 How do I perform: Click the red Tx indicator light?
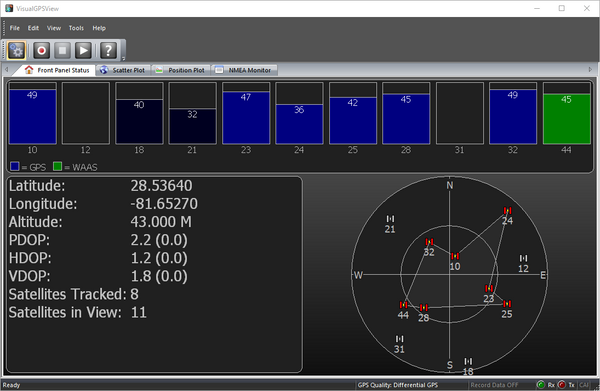point(561,384)
